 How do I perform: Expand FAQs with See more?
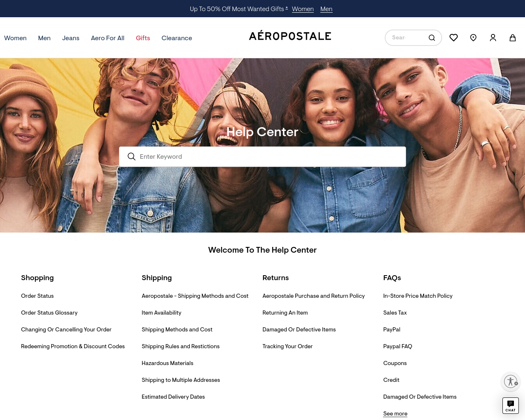(395, 413)
